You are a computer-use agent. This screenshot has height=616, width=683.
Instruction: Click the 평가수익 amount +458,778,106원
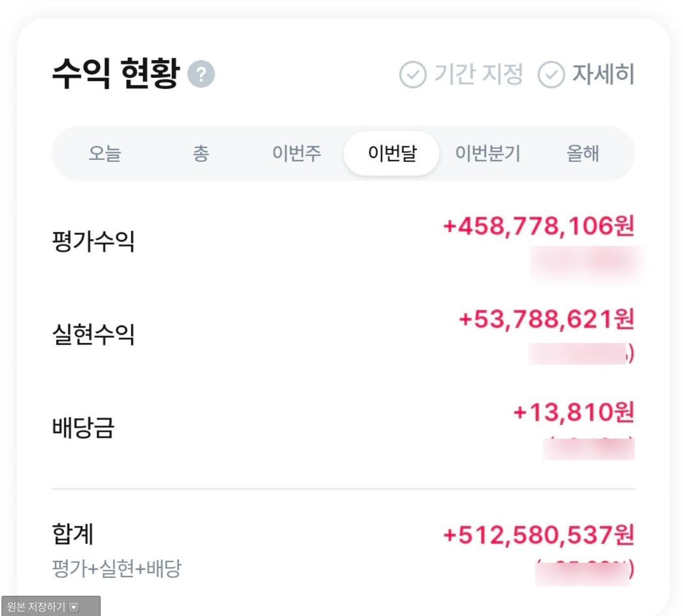coord(538,227)
